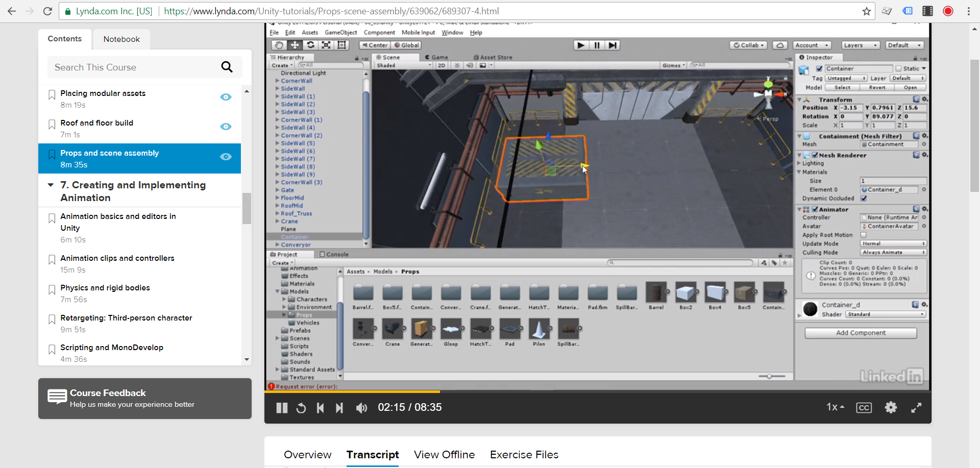Select the Unity Rotate tool

coord(310,45)
